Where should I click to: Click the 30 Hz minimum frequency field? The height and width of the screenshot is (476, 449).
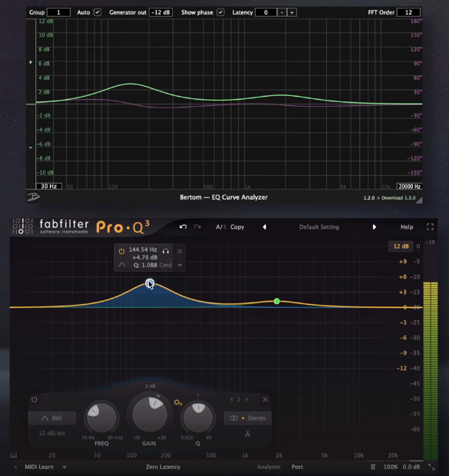click(49, 186)
